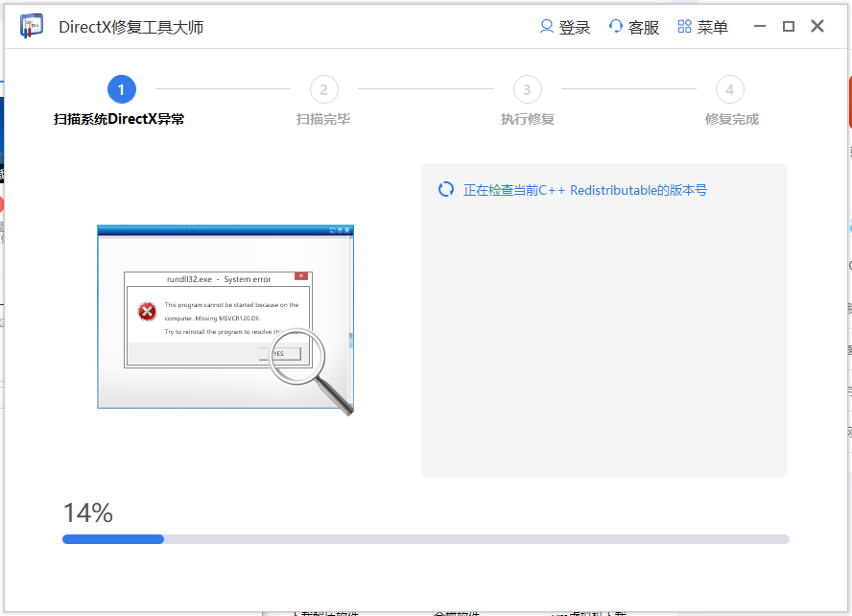
Task: Select step 2 circle indicator
Action: [x=324, y=89]
